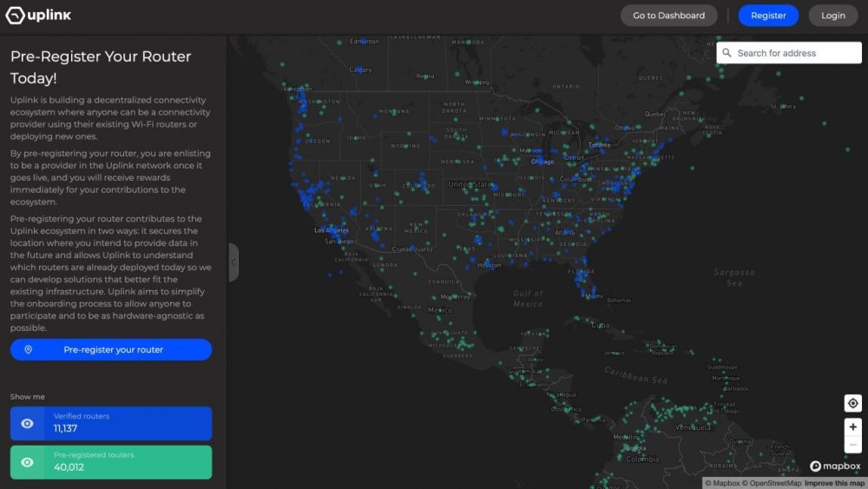Select the Verified routers 11,137 card
The width and height of the screenshot is (868, 489).
pos(111,424)
